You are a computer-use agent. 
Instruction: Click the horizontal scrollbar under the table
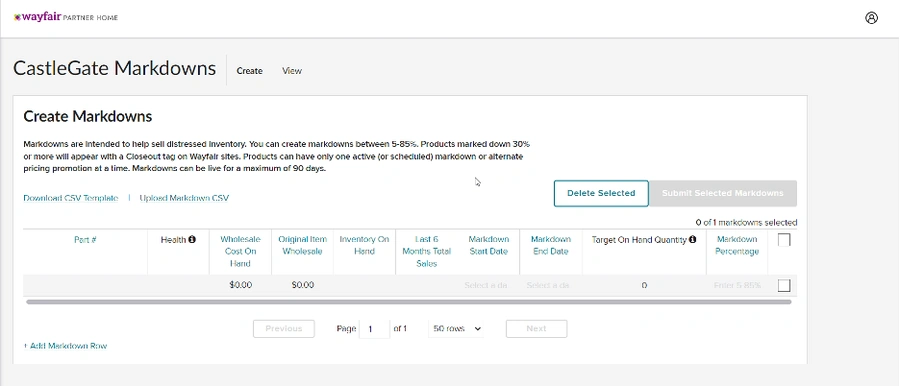tap(409, 302)
